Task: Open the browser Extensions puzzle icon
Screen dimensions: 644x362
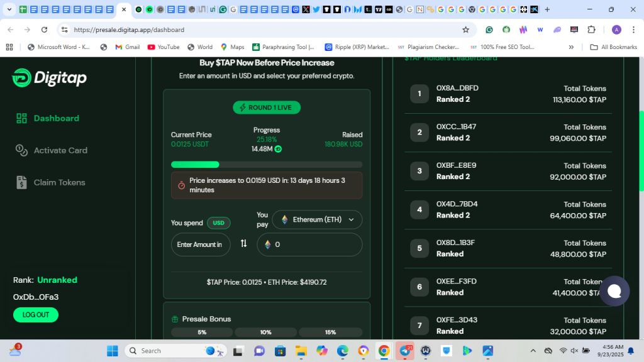Action: point(591,30)
